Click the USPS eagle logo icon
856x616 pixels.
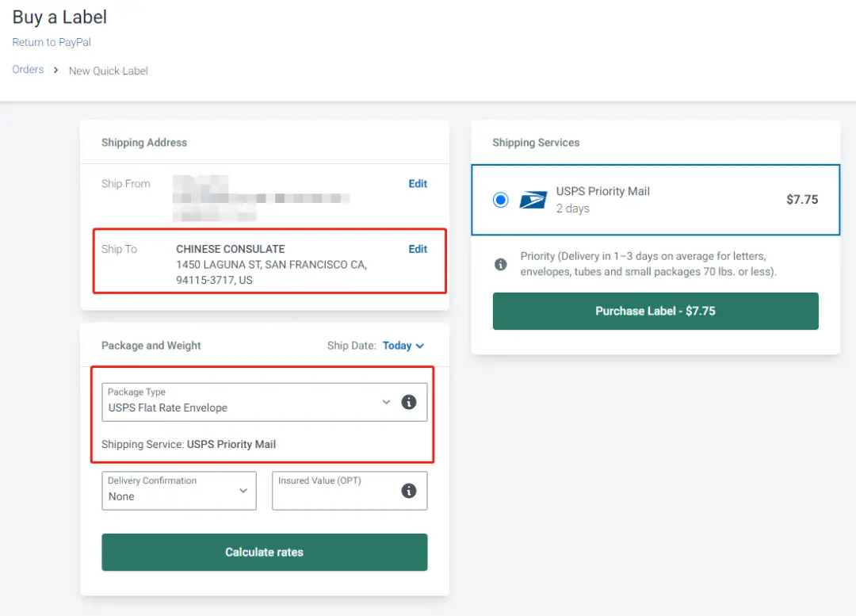click(x=533, y=200)
